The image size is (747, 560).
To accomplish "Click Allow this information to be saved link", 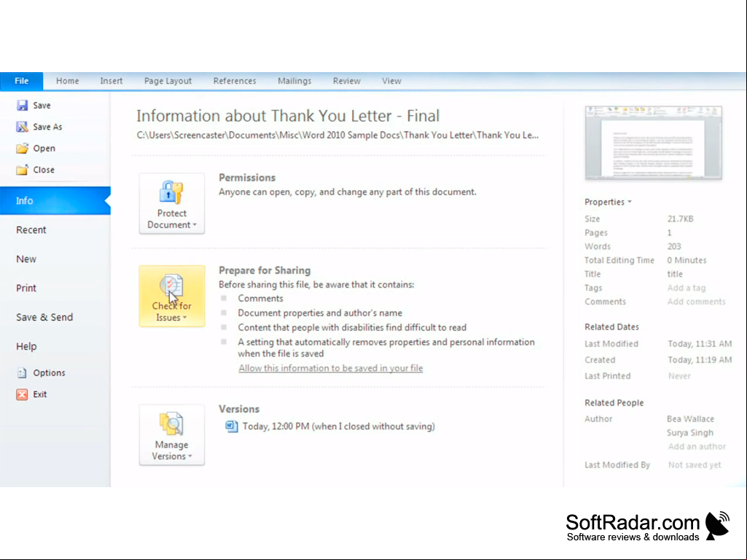I will [331, 368].
